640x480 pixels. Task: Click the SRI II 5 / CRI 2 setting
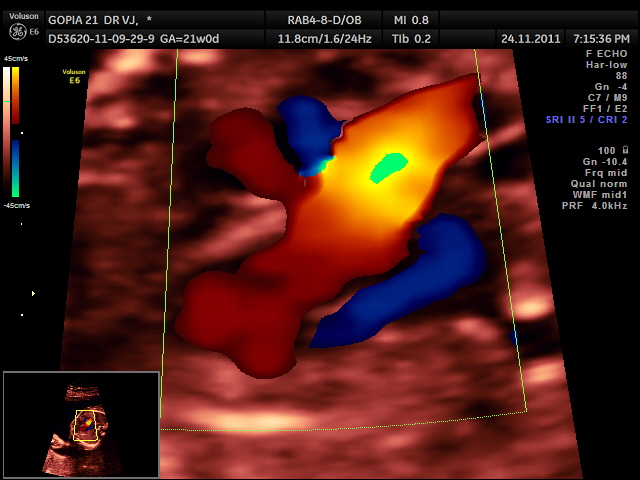(586, 119)
